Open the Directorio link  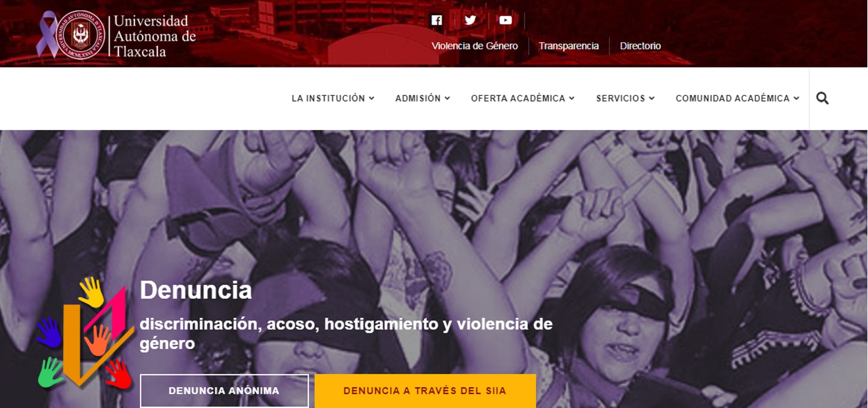click(640, 46)
